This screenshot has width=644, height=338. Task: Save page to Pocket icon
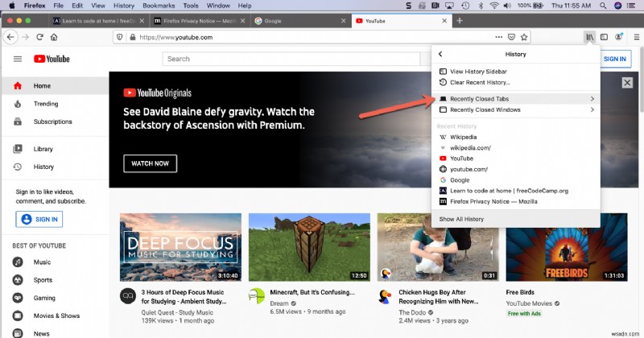511,37
